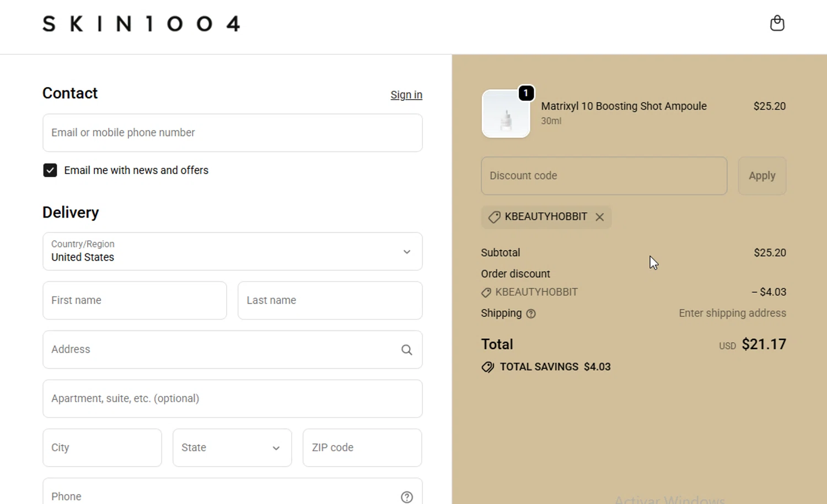This screenshot has height=504, width=827.
Task: Click the KBEAUTYHOBBIT tag icon on the chip
Action: tap(495, 217)
